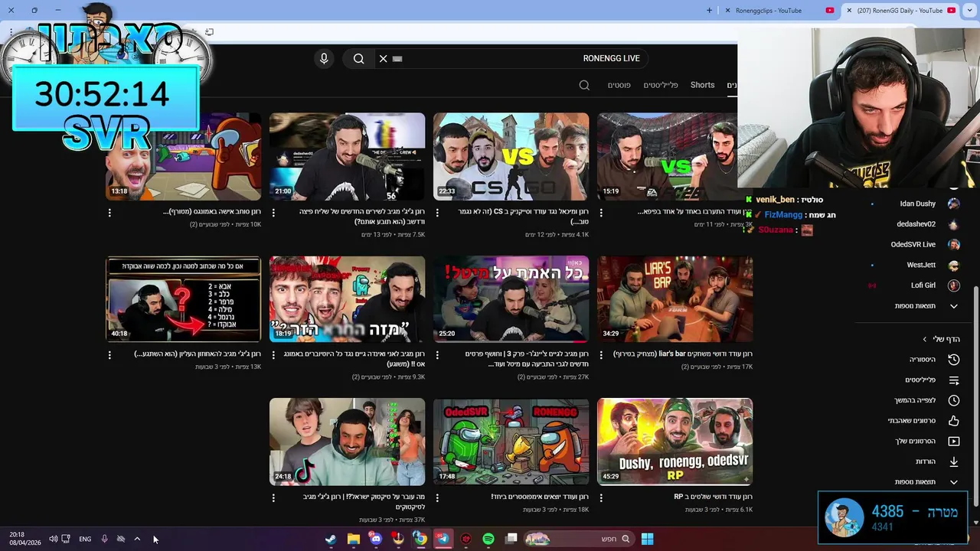Open three-dot menu for the 45:29 RP video
This screenshot has width=980, height=551.
pos(601,497)
